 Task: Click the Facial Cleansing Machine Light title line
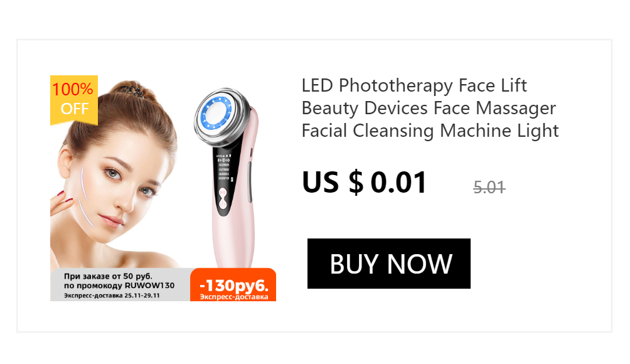(430, 131)
